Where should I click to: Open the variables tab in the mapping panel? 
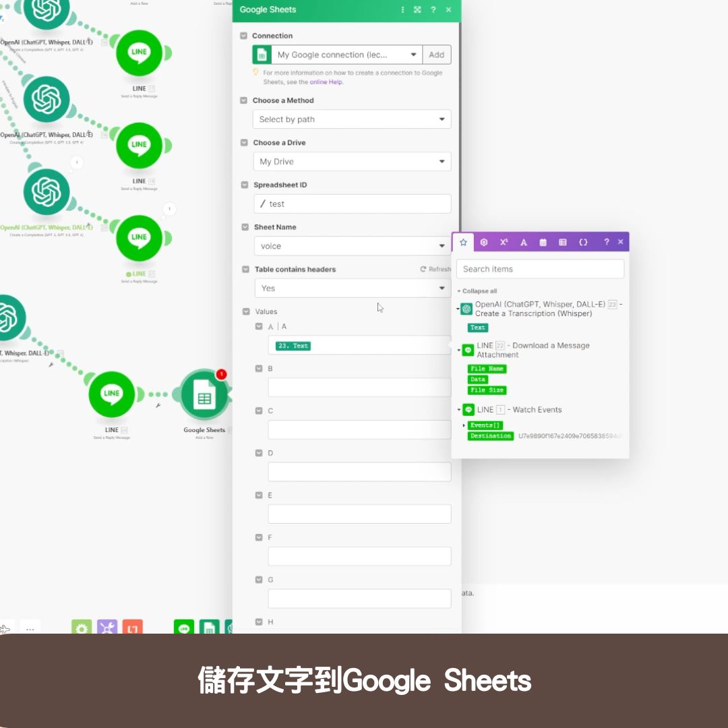click(584, 241)
